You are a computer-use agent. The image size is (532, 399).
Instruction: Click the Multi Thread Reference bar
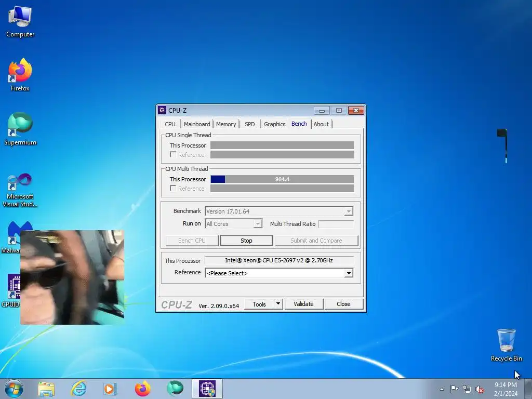click(282, 188)
